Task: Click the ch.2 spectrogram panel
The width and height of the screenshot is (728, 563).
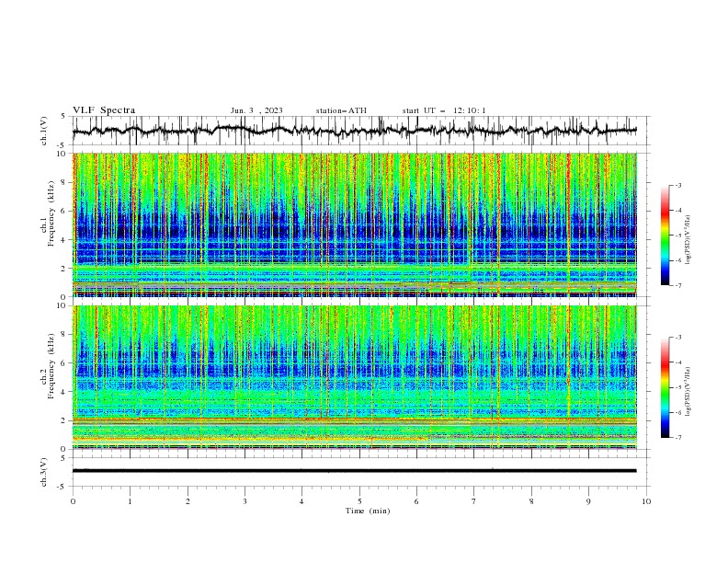Action: 355,377
